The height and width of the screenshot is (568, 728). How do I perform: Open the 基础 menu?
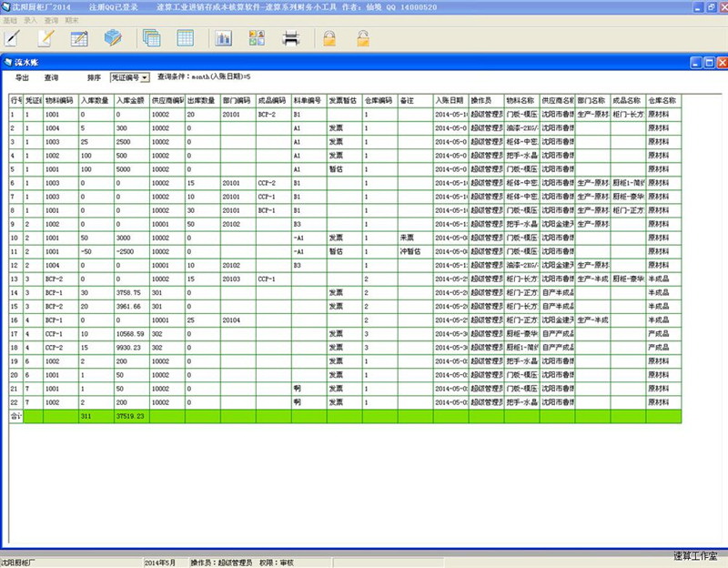tap(10, 20)
